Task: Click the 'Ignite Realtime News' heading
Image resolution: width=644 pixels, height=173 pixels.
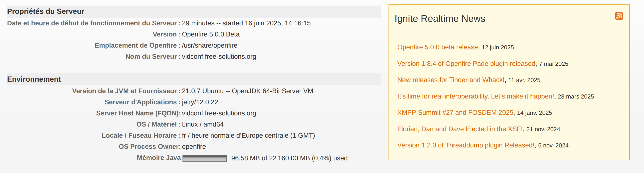Action: point(440,18)
